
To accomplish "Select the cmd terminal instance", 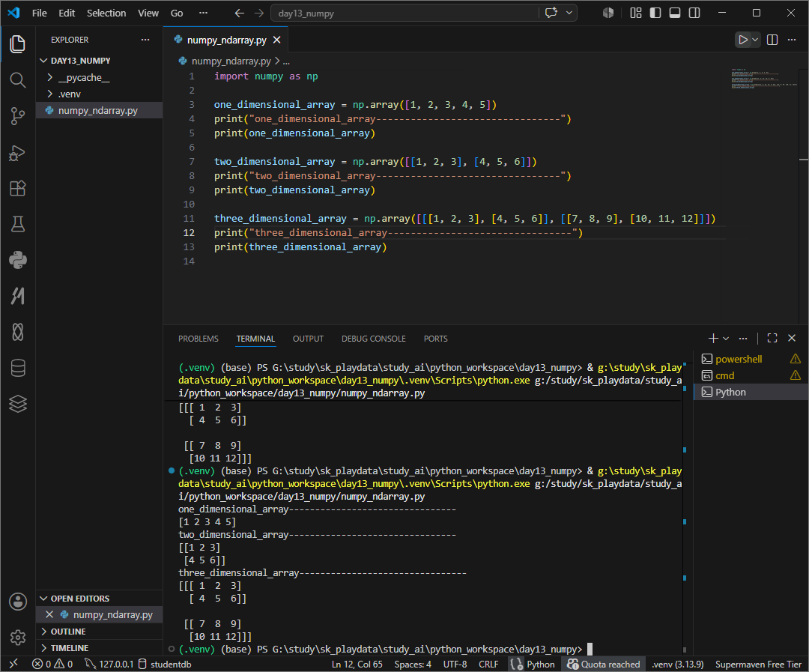I will tap(751, 375).
